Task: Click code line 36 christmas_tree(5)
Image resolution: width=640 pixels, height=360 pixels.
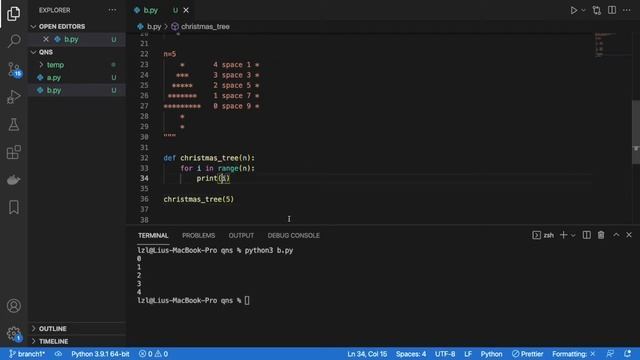Action: [199, 199]
